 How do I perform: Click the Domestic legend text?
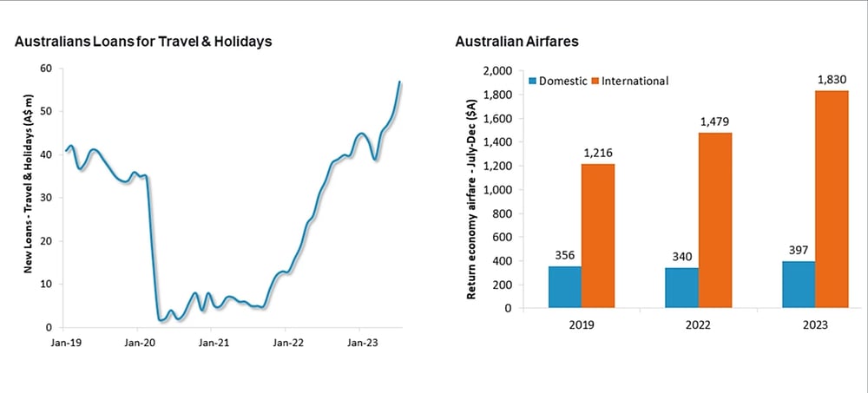(562, 82)
